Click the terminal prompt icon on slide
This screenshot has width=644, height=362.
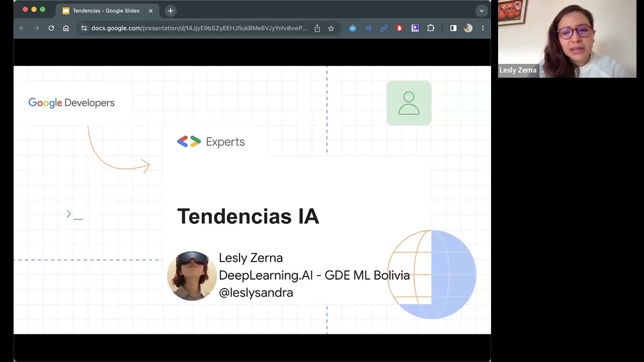74,215
